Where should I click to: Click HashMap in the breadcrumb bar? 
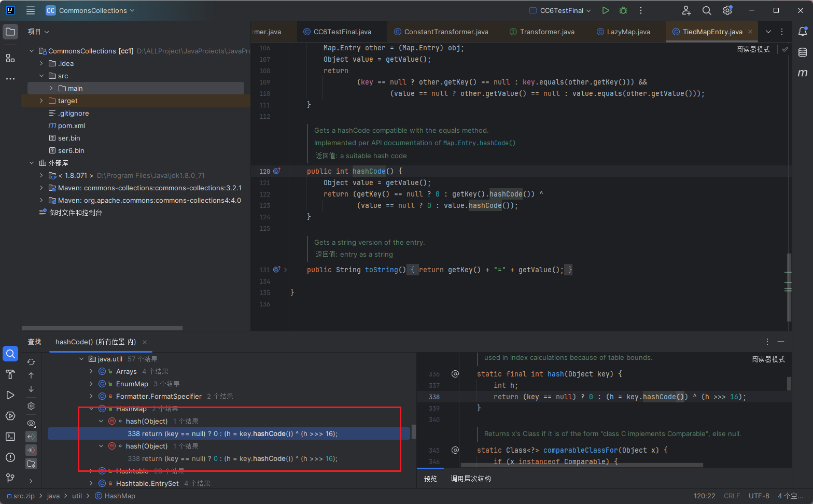(120, 496)
